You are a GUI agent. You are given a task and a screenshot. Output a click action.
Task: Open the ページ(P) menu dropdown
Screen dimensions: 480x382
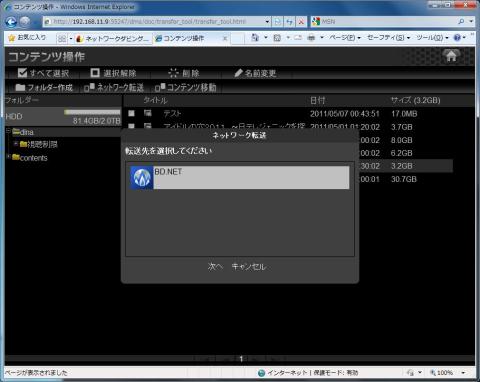pos(345,38)
